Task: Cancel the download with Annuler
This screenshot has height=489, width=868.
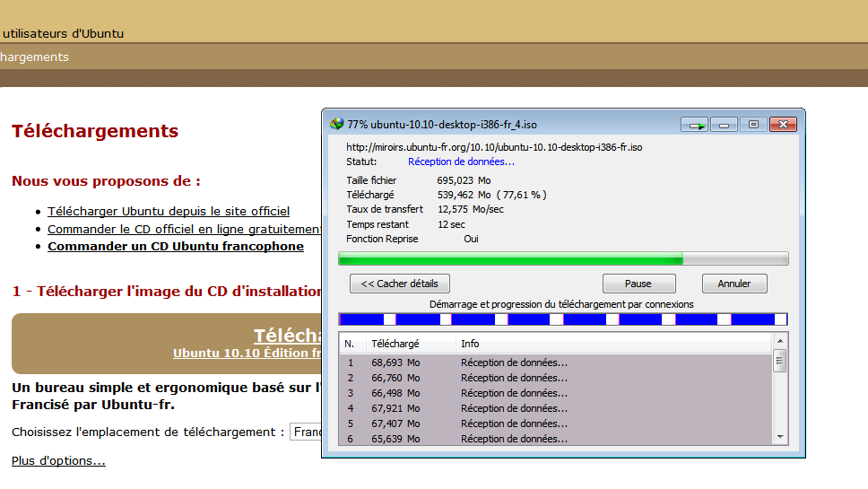Action: coord(734,284)
